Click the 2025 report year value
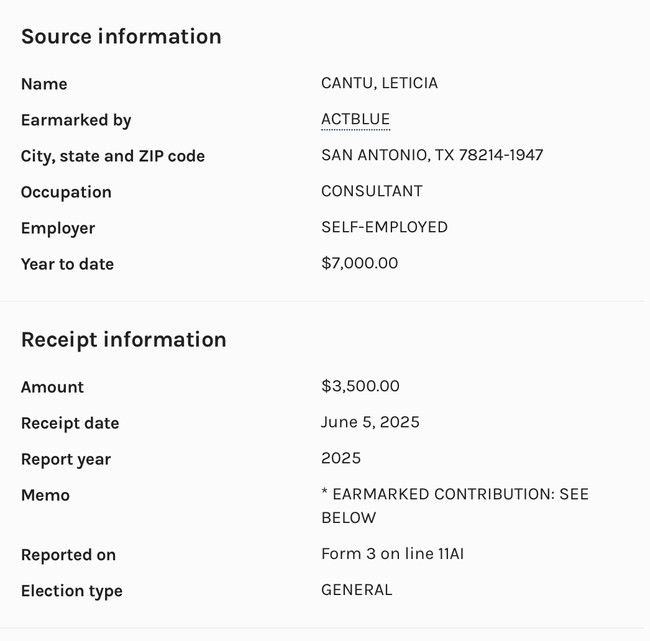This screenshot has width=650, height=641. pos(341,458)
